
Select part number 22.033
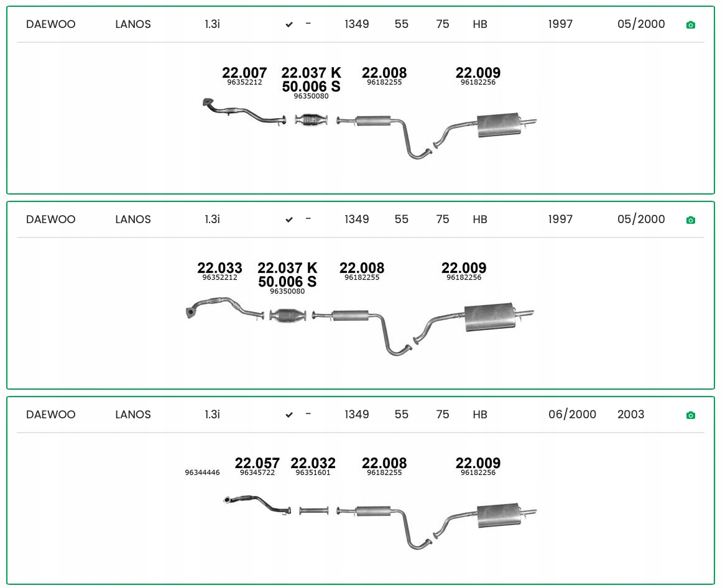219,268
